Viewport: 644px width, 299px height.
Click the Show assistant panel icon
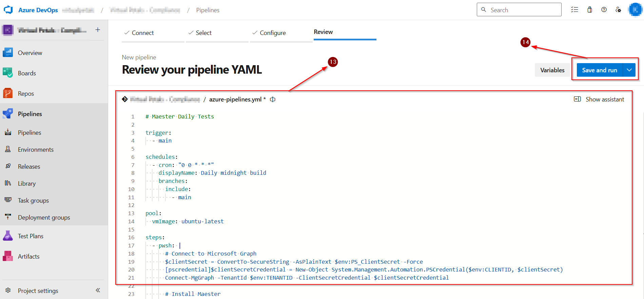tap(577, 99)
